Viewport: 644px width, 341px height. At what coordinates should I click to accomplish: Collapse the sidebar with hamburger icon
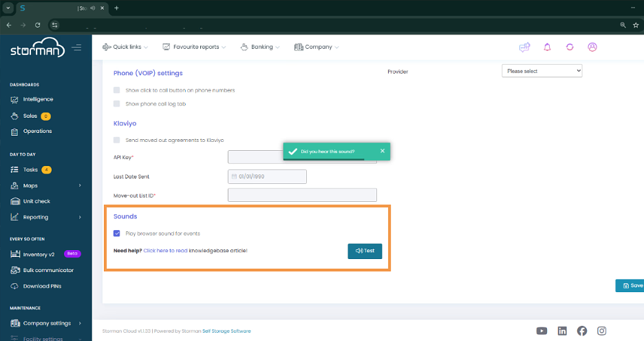point(76,48)
